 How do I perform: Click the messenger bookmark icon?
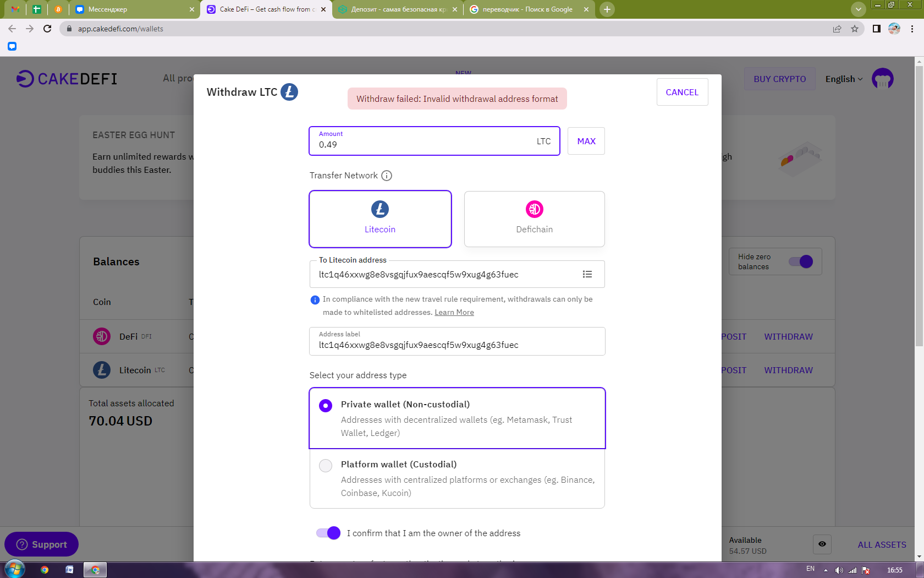click(12, 46)
